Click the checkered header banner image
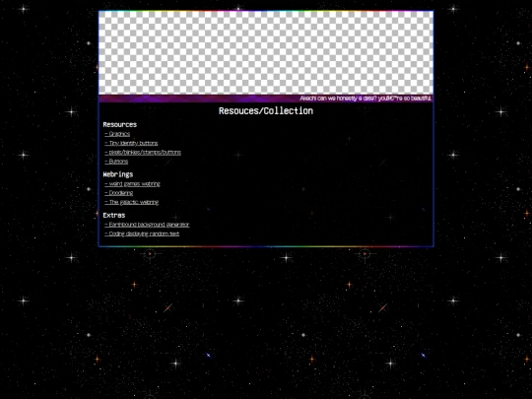Screen dimensions: 532x399 [x=266, y=53]
